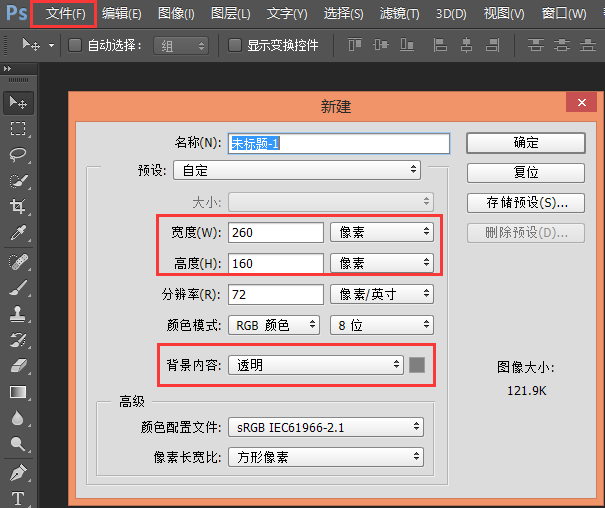Click the 高度 height input field
This screenshot has height=508, width=605.
coord(275,263)
